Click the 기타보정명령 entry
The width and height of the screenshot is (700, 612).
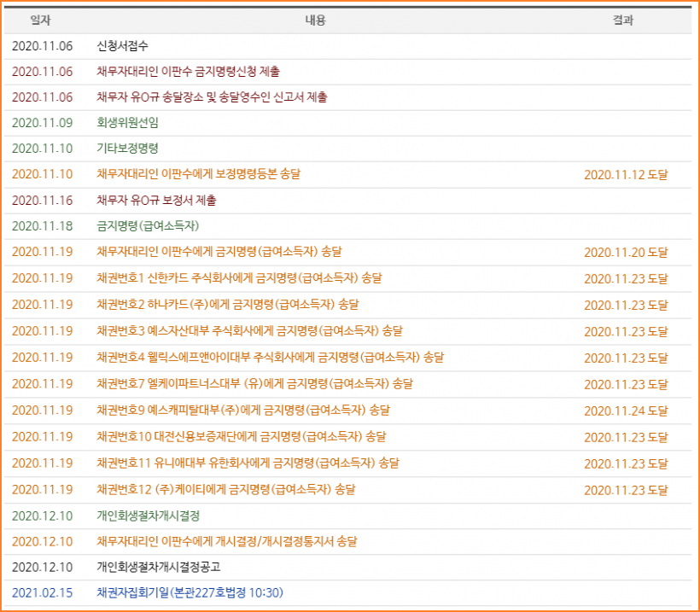[128, 149]
